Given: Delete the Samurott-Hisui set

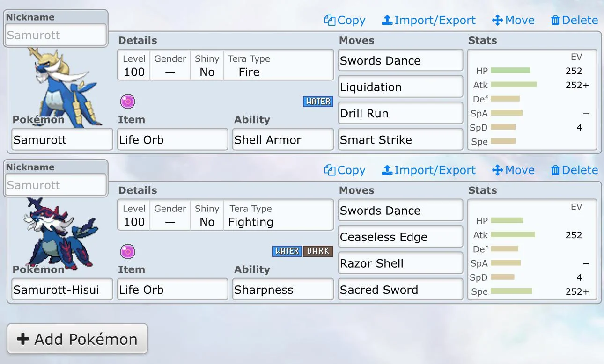Looking at the screenshot, I should click(574, 170).
